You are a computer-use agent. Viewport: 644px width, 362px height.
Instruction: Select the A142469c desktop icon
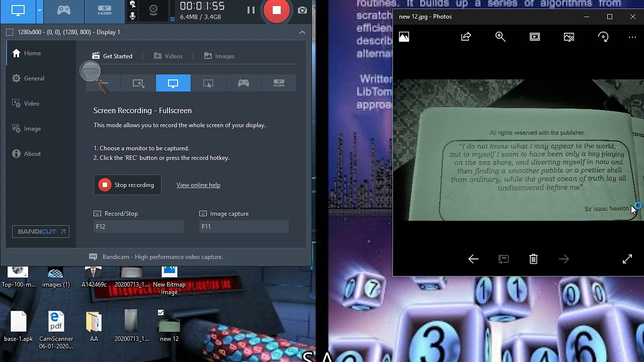coord(94,277)
